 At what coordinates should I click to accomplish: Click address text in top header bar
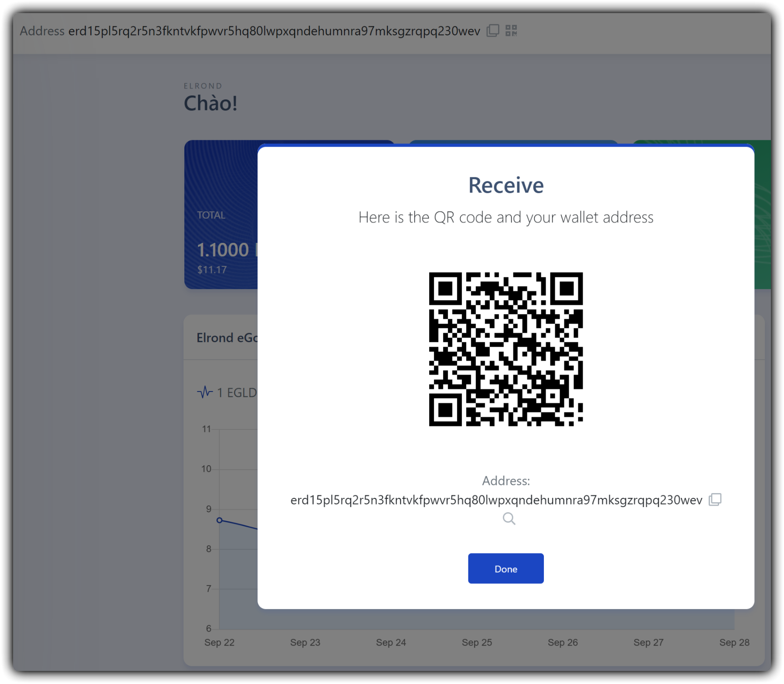point(274,31)
